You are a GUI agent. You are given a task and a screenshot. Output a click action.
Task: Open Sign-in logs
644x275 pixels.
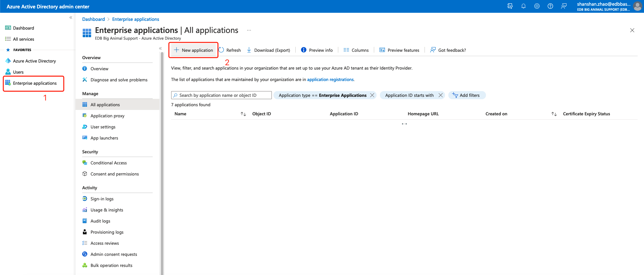click(x=102, y=199)
